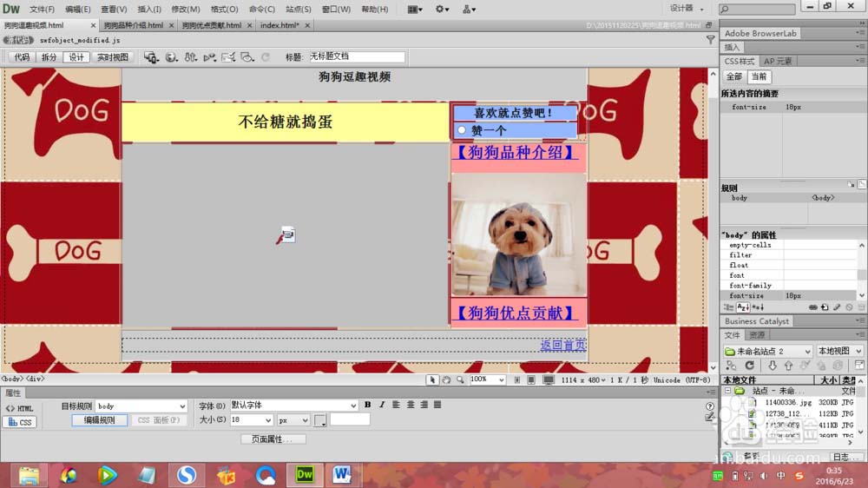This screenshot has height=488, width=868.
Task: Expand files panel to show both sites
Action: [859, 365]
